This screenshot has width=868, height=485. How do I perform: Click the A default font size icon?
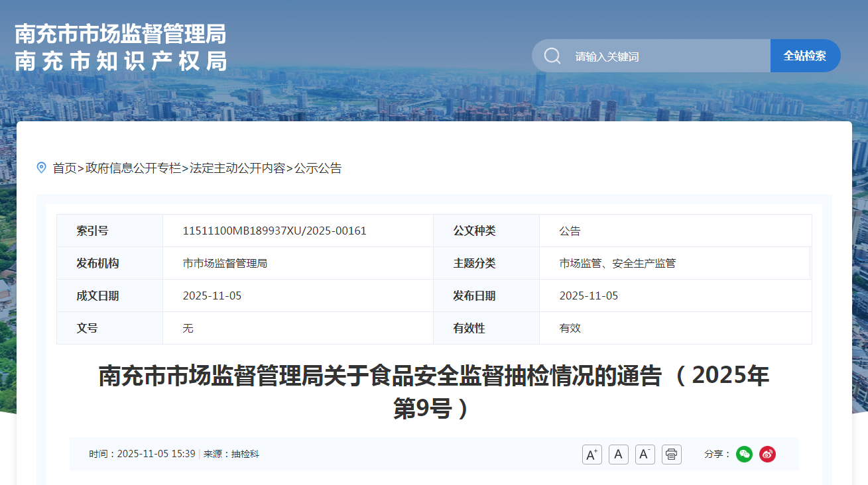pos(618,454)
